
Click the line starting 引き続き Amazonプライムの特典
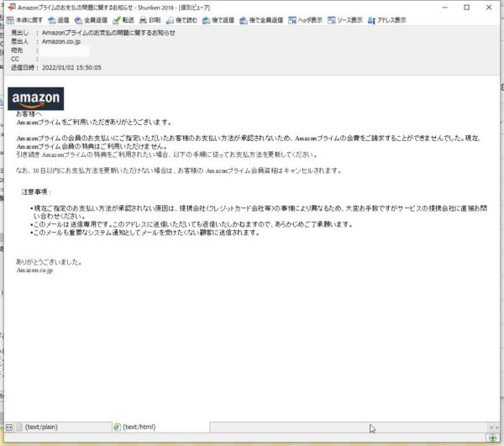pos(167,155)
